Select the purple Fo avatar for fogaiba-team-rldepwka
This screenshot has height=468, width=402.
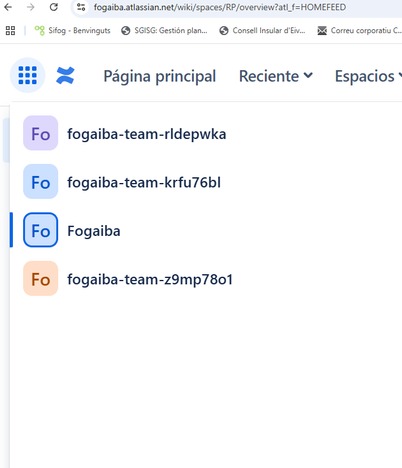(x=40, y=133)
